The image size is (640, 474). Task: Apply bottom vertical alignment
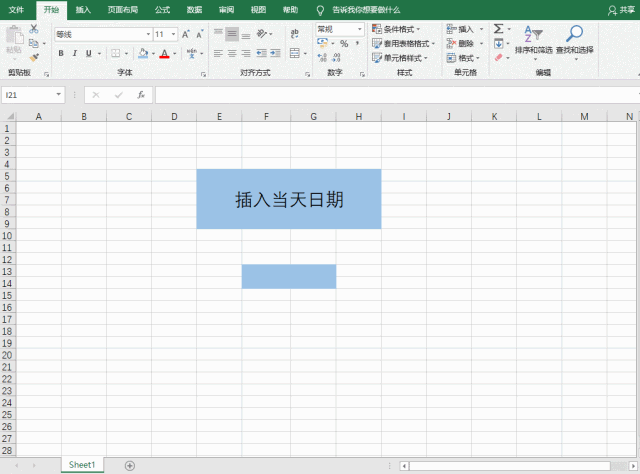point(246,33)
